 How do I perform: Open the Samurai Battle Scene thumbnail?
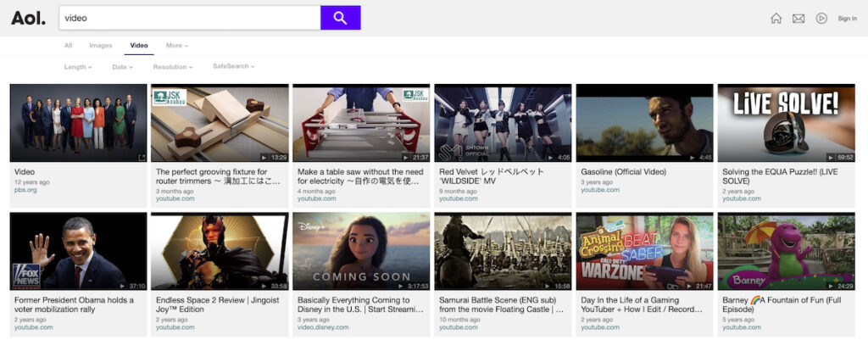pos(504,252)
